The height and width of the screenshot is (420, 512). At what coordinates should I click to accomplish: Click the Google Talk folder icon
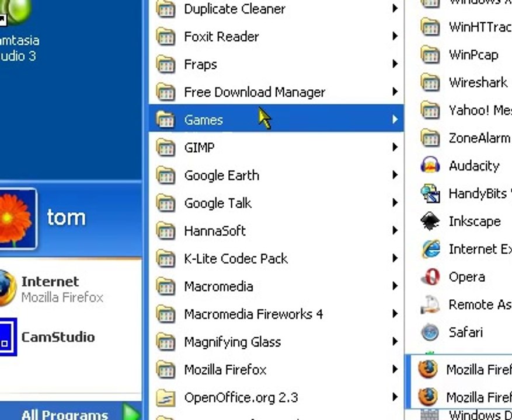166,203
